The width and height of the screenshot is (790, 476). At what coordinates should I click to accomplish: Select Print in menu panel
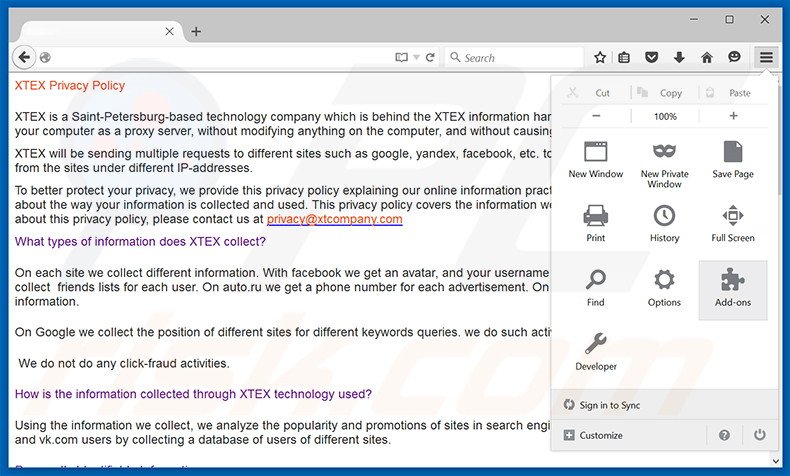(x=596, y=223)
